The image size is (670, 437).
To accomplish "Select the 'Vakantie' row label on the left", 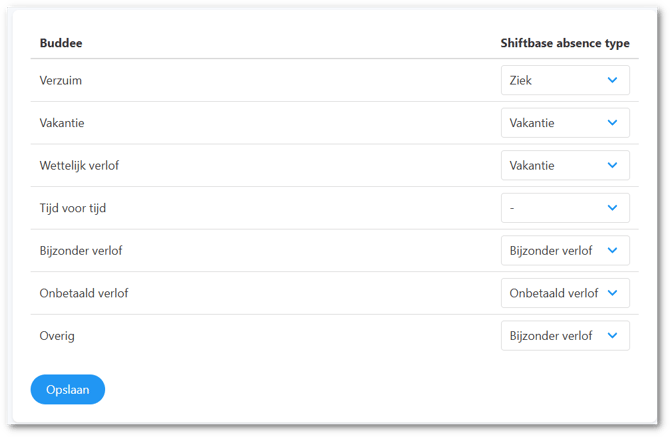I will (x=63, y=123).
